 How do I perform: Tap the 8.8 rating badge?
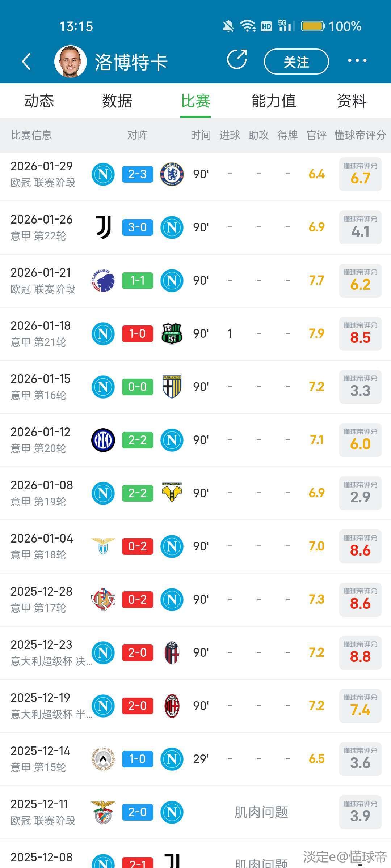click(360, 653)
